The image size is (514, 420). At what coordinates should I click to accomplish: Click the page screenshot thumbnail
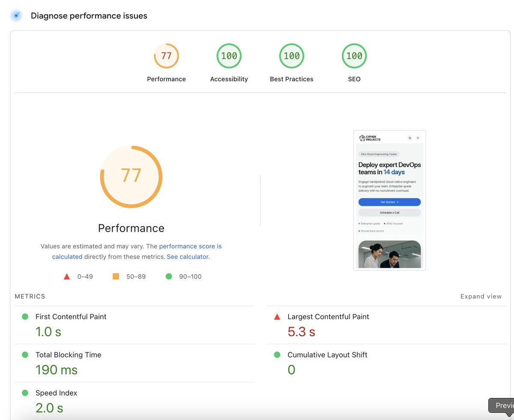click(x=389, y=200)
